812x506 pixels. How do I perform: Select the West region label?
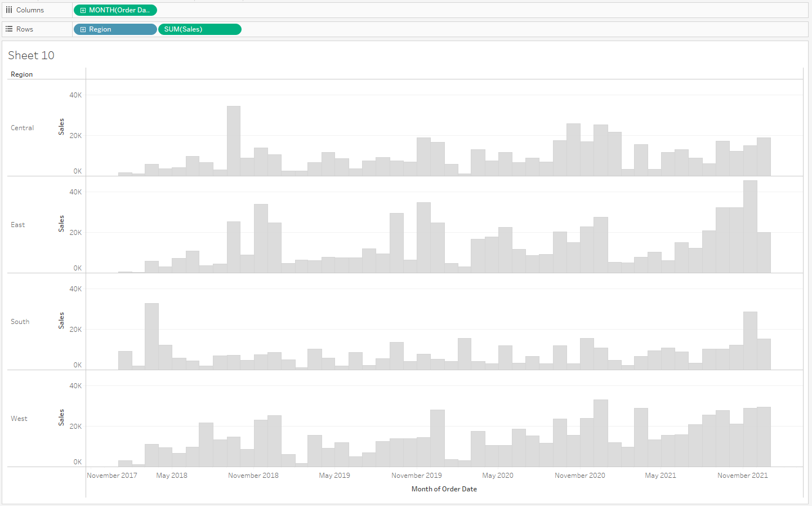pyautogui.click(x=19, y=419)
